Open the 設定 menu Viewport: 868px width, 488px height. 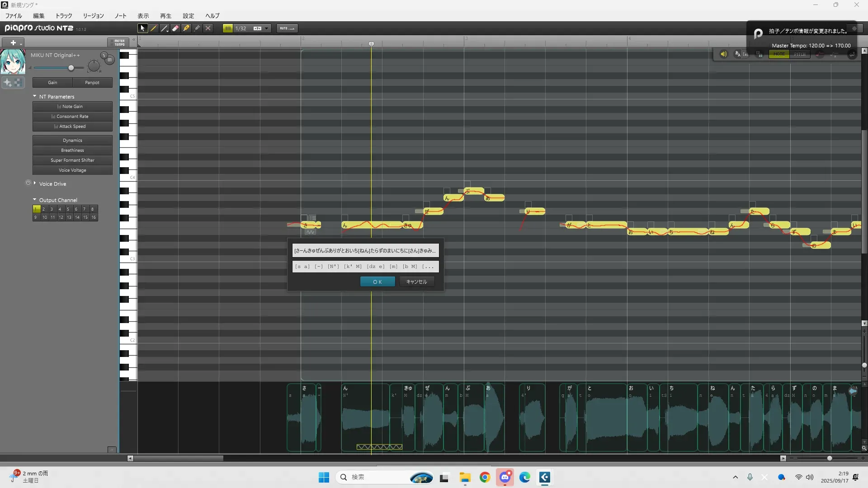[188, 16]
